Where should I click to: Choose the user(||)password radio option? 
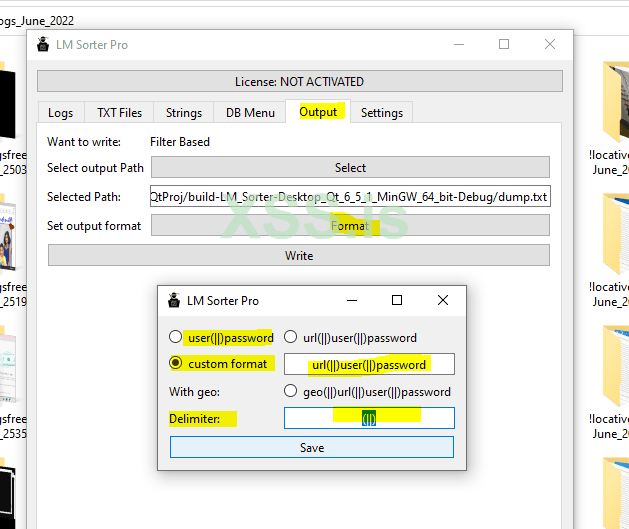click(x=175, y=337)
